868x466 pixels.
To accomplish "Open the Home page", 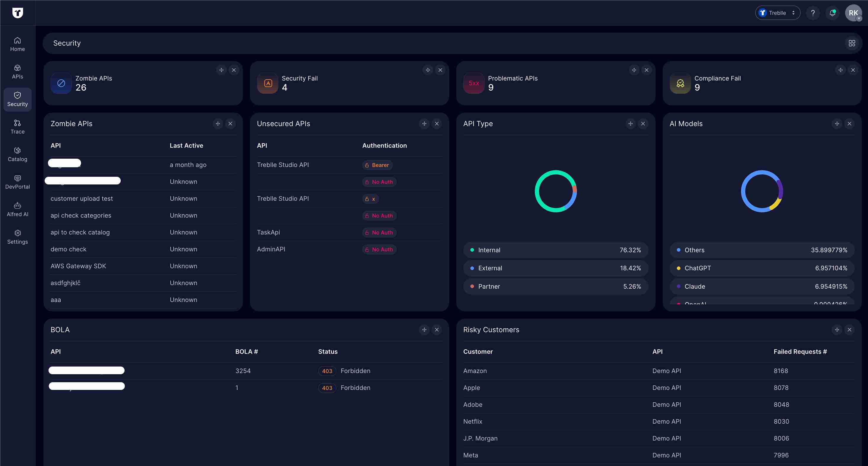I will [x=17, y=43].
